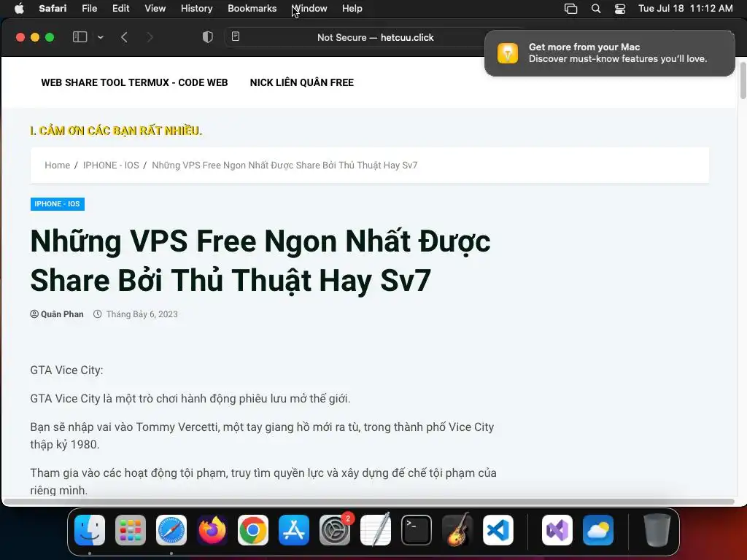Viewport: 747px width, 560px height.
Task: Click the vertical page scrollbar
Action: (x=743, y=80)
